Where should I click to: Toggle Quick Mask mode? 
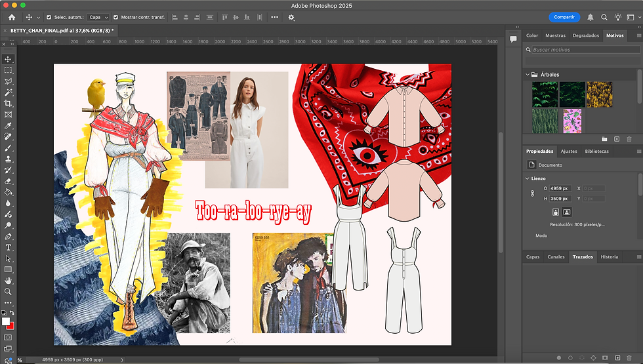click(x=8, y=337)
